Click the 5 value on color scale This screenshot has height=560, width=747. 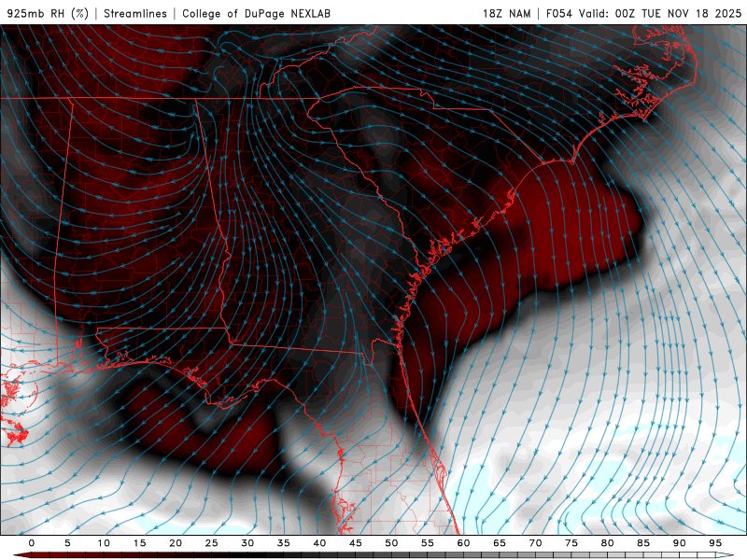[x=67, y=543]
